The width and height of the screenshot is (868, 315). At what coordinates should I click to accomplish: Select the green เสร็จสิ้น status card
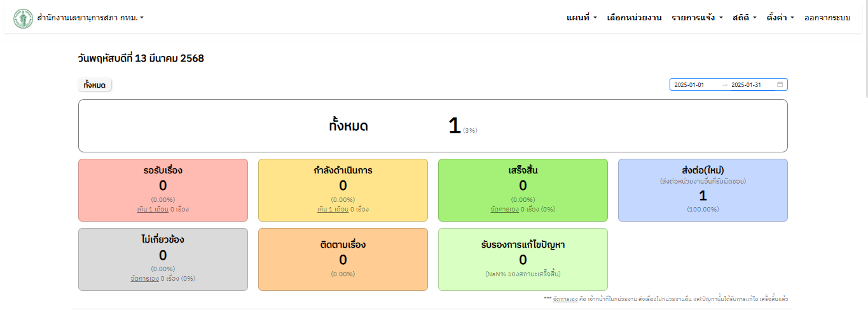point(523,190)
